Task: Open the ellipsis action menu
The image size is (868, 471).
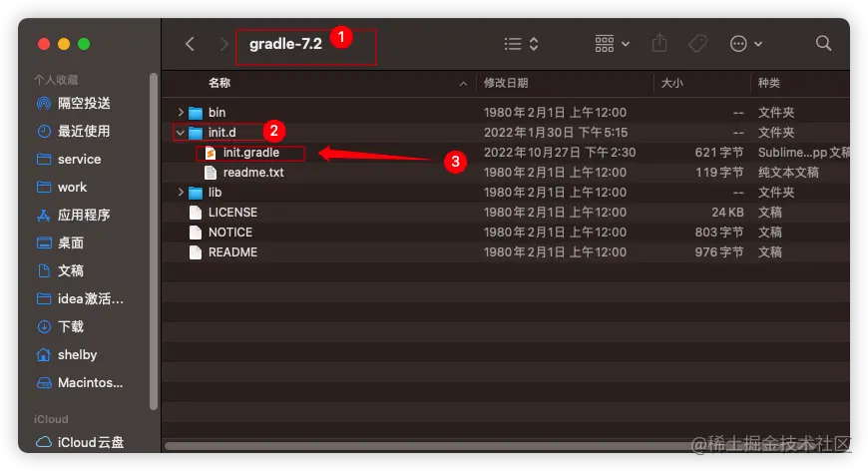Action: pos(745,44)
